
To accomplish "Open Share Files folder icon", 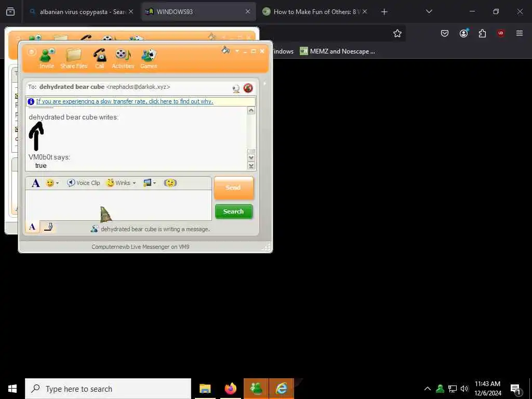I will [74, 58].
